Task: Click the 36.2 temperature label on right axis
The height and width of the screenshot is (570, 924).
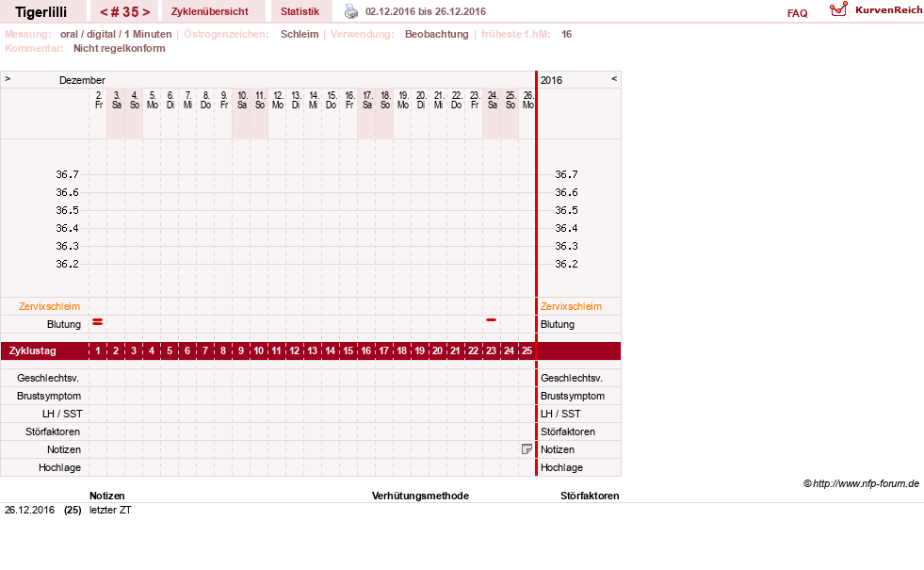Action: [566, 264]
